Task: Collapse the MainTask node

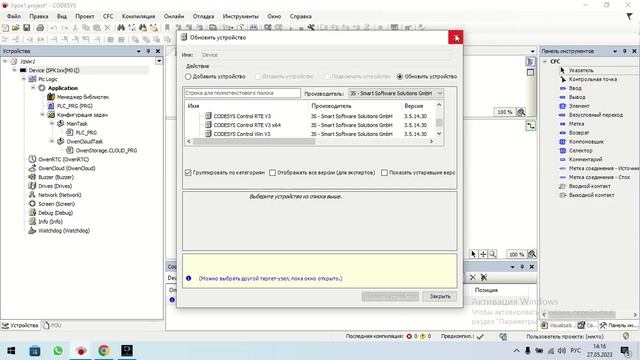Action: (x=52, y=124)
